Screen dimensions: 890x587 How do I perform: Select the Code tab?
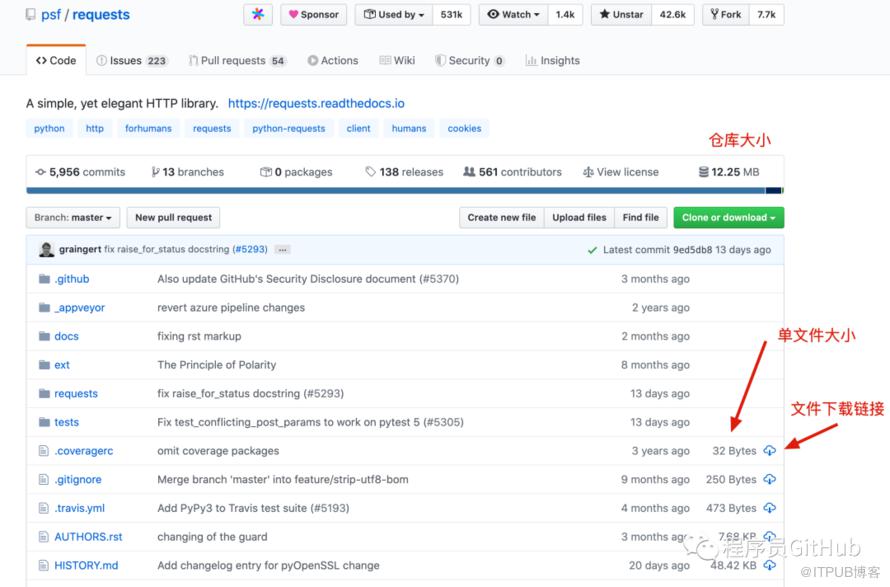coord(56,60)
